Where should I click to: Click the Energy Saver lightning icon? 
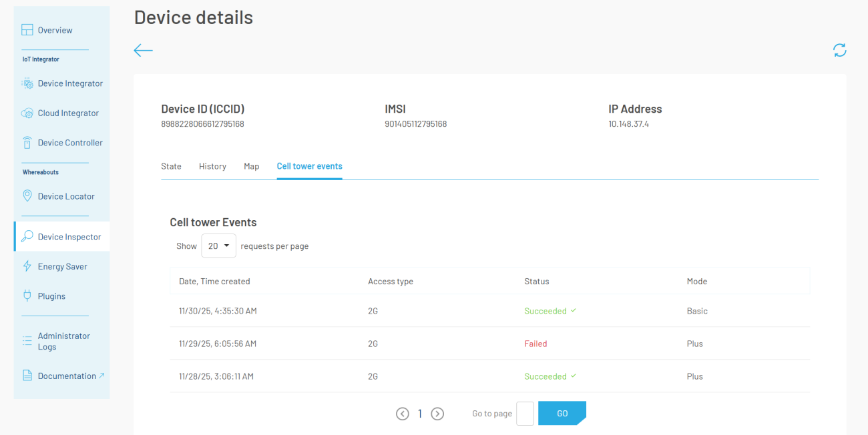pyautogui.click(x=27, y=266)
